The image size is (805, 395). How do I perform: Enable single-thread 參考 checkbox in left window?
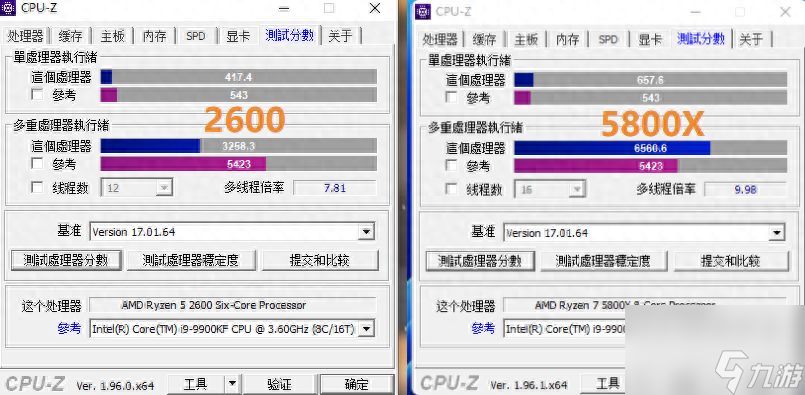point(37,95)
